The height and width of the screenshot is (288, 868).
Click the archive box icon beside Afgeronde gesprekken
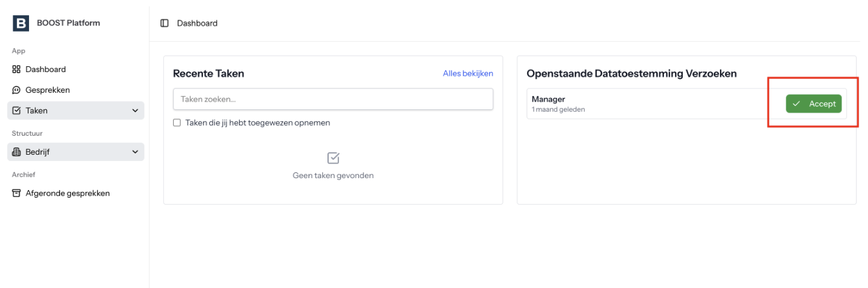pyautogui.click(x=16, y=193)
